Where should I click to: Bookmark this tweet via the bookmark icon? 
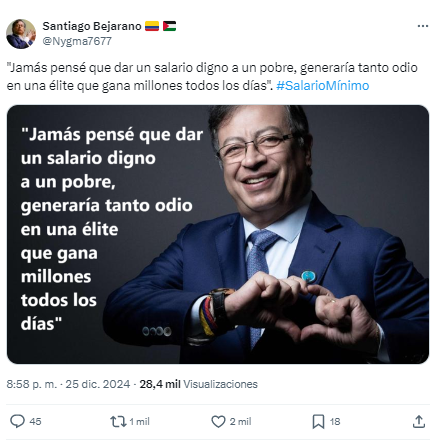(x=318, y=421)
